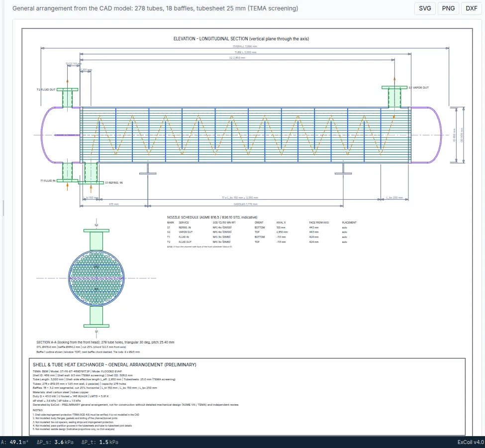Select the 'ELEVATION - LONGITUDINAL SECTION' drawing title
The height and width of the screenshot is (448, 485).
[241, 39]
